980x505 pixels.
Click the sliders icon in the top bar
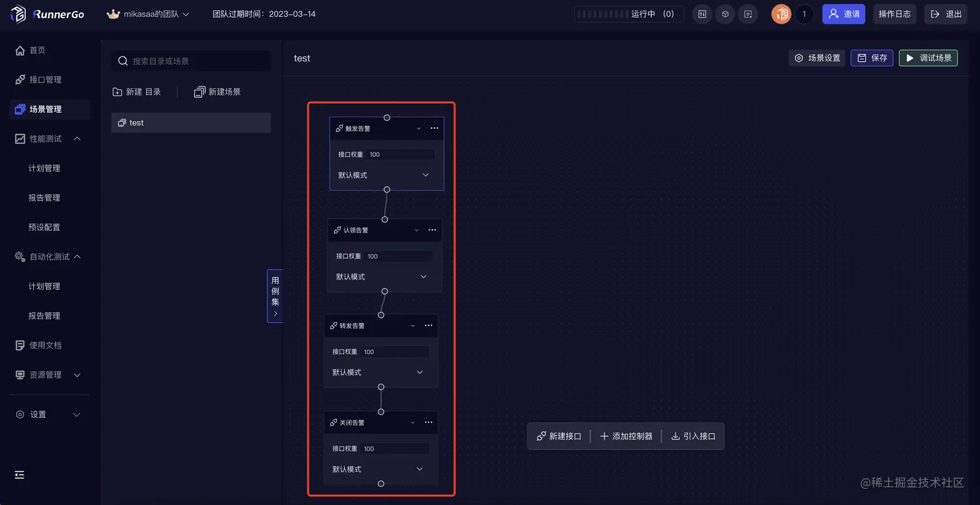(702, 14)
